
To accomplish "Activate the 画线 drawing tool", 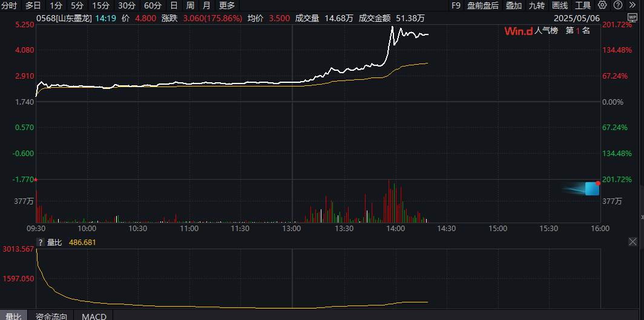I will pyautogui.click(x=560, y=5).
